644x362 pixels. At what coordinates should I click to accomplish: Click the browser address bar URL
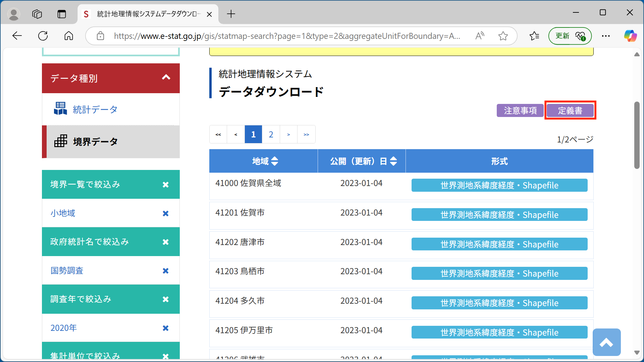[x=287, y=36]
